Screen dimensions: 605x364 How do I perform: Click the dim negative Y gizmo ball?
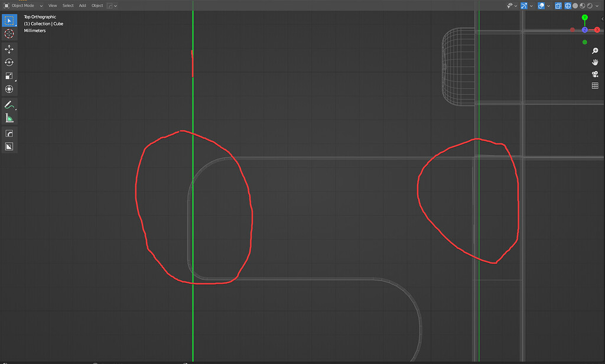tap(584, 42)
